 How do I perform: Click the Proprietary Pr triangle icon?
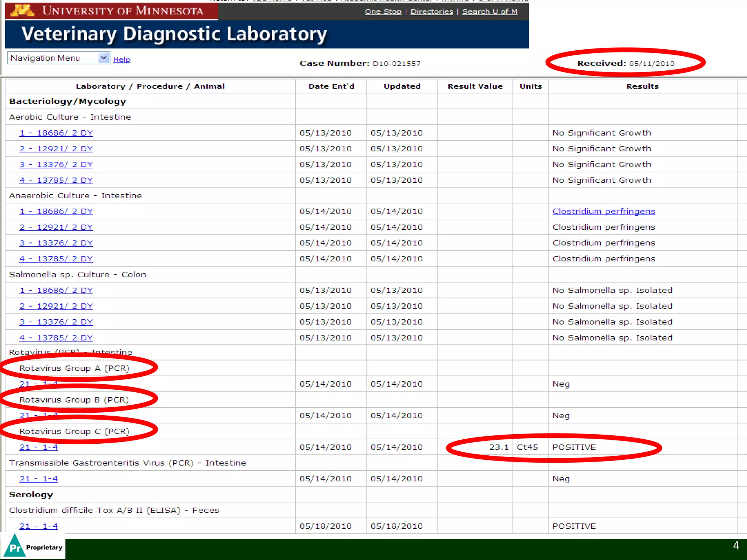tap(15, 547)
